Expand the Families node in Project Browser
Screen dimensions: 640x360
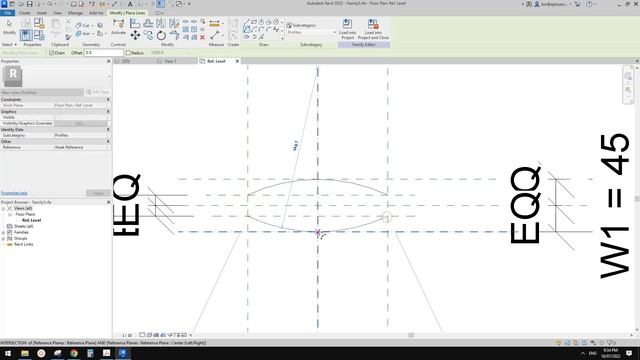click(3, 232)
